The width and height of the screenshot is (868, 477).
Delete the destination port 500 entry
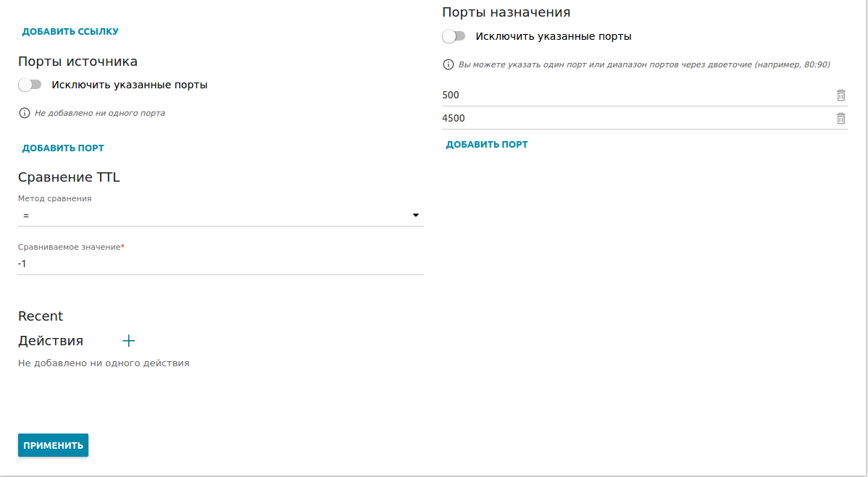click(840, 96)
